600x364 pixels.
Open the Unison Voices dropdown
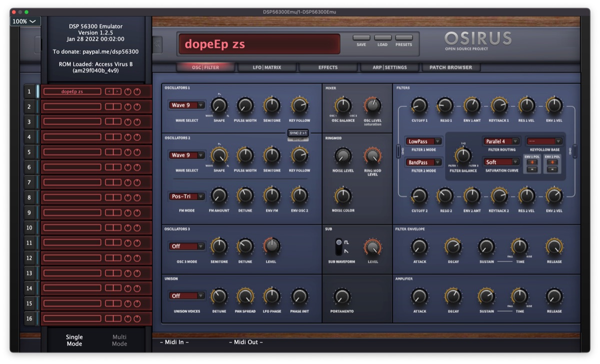pos(187,296)
